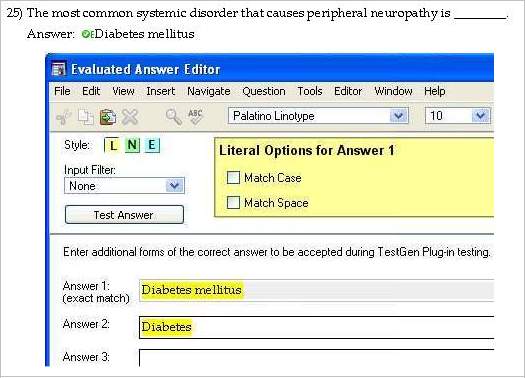525x378 pixels.
Task: Click the Copy icon in toolbar
Action: [86, 117]
